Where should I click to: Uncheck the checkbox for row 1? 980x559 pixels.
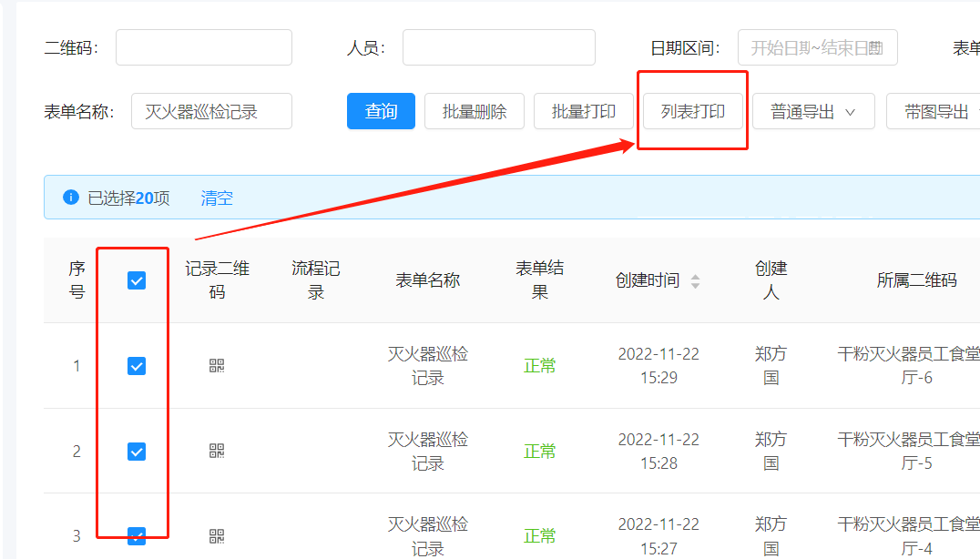(135, 366)
